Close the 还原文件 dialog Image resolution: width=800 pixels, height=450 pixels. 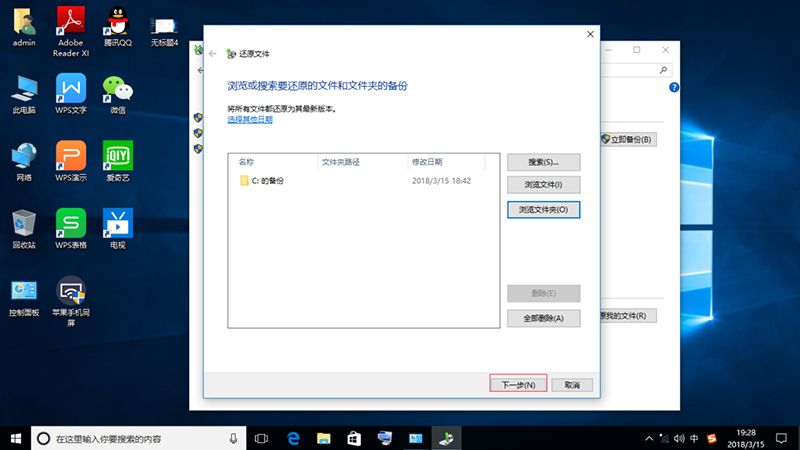(590, 34)
